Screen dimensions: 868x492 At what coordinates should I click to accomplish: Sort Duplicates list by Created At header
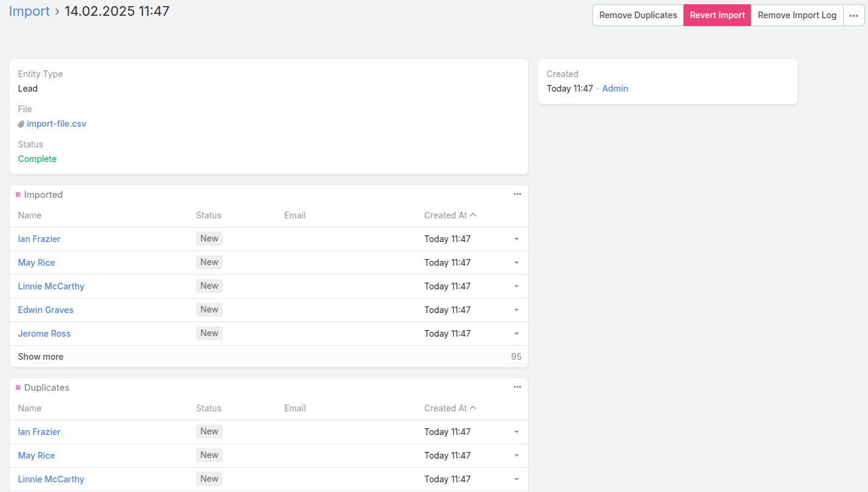446,408
